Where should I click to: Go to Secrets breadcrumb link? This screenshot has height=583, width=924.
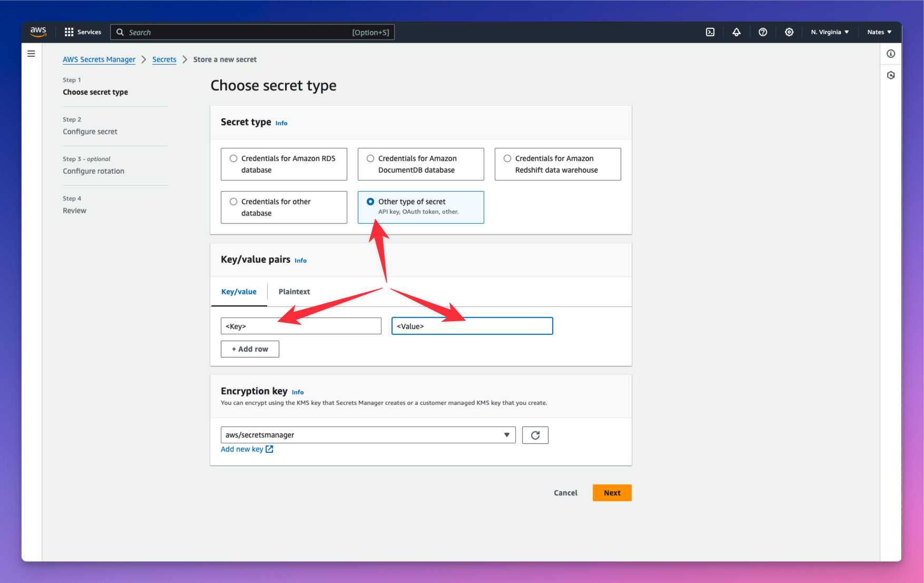(x=164, y=60)
